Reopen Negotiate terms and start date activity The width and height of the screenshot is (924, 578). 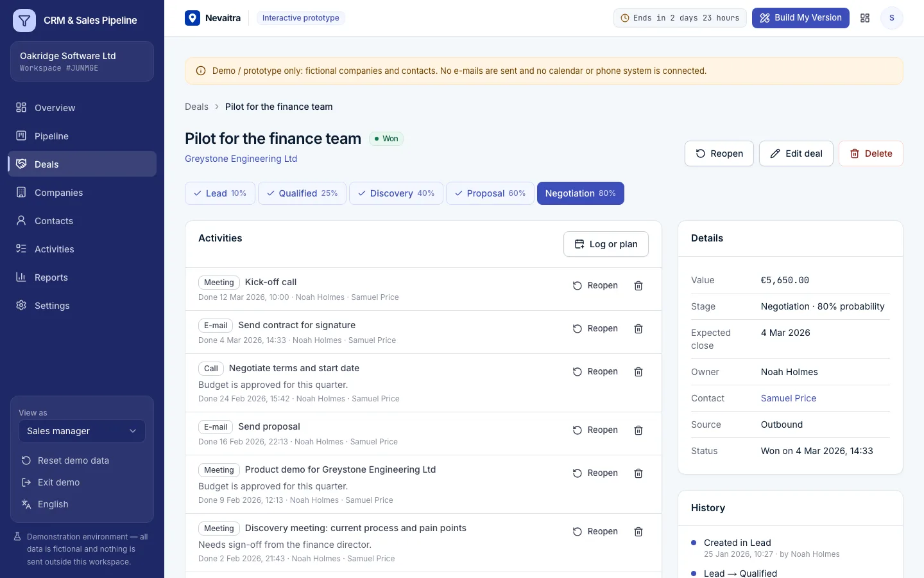click(595, 372)
